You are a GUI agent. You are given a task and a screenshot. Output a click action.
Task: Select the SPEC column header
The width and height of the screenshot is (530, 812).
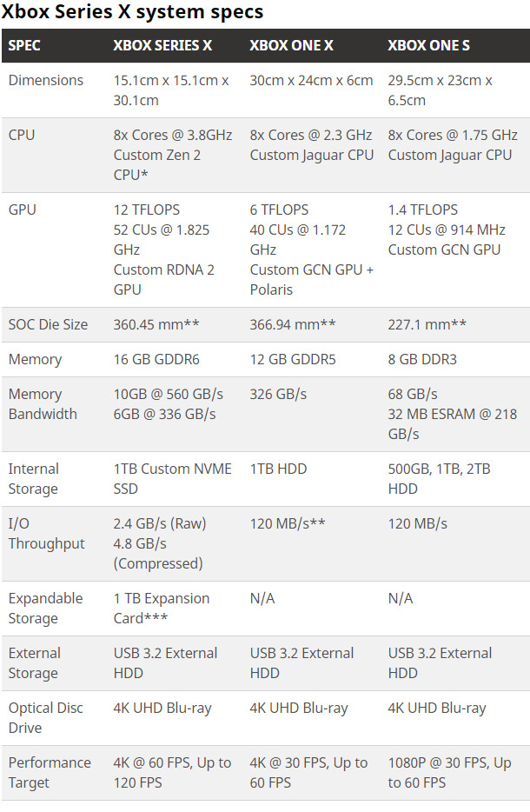pyautogui.click(x=24, y=45)
